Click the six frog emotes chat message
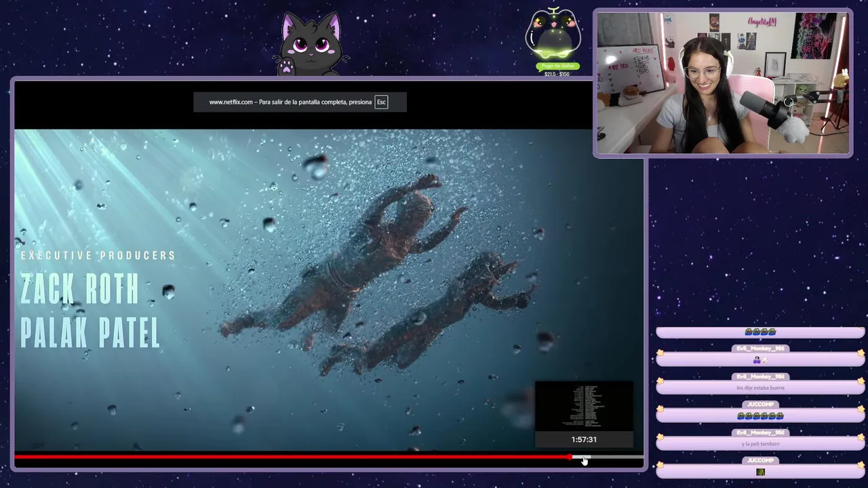This screenshot has width=868, height=488. [x=760, y=415]
